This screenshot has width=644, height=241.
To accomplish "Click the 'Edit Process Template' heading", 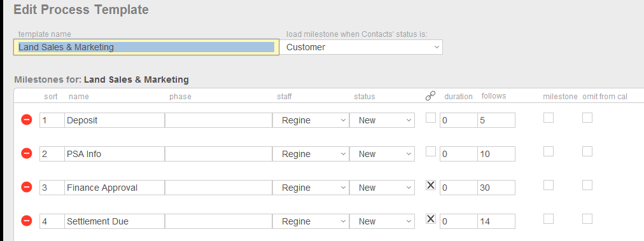I will click(x=81, y=10).
